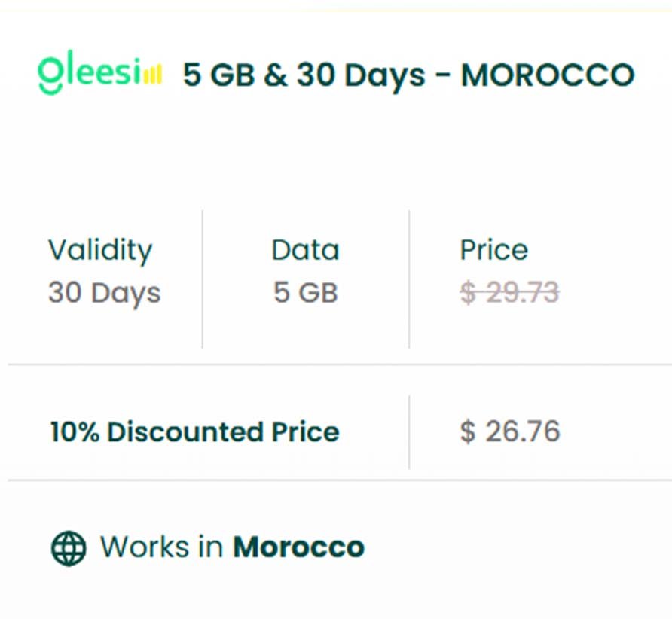The width and height of the screenshot is (672, 619).
Task: Click the Data column label
Action: click(305, 250)
